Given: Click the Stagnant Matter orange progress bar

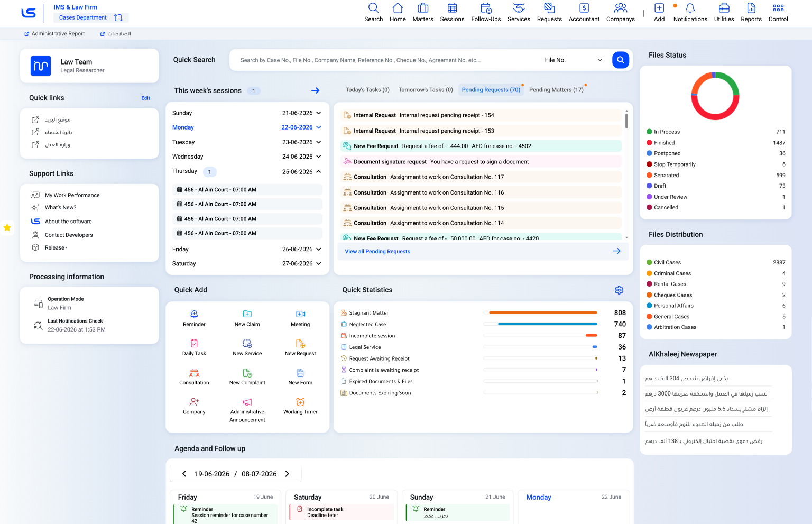Looking at the screenshot, I should [x=543, y=312].
